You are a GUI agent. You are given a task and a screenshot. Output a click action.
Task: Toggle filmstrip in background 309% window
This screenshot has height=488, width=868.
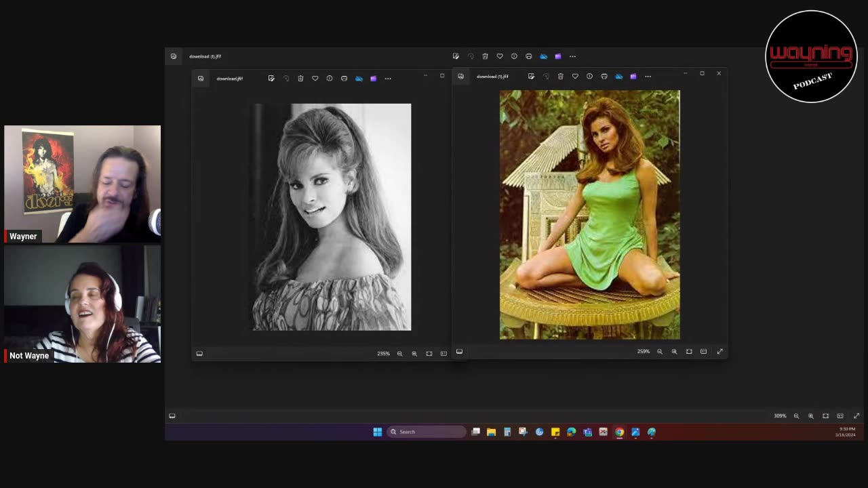click(172, 416)
